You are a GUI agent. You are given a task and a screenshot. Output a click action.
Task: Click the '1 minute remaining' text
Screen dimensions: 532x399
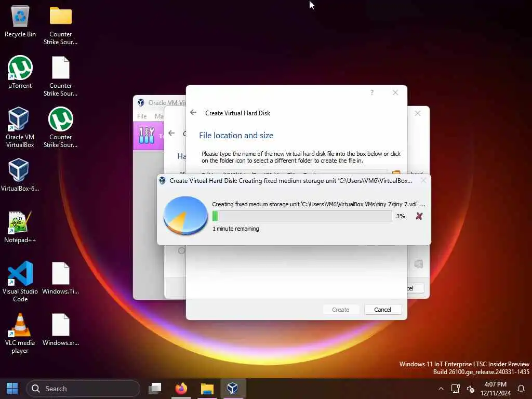click(236, 229)
